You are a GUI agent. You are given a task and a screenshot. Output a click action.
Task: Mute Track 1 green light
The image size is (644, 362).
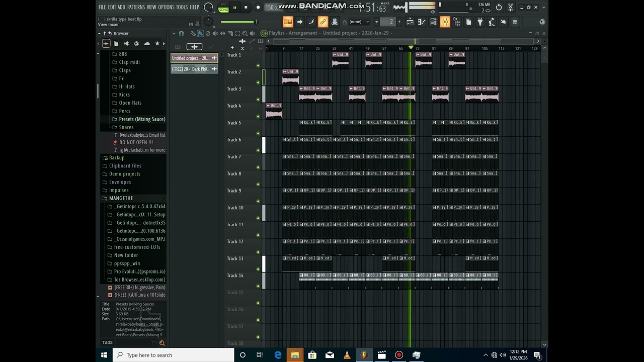point(258,65)
